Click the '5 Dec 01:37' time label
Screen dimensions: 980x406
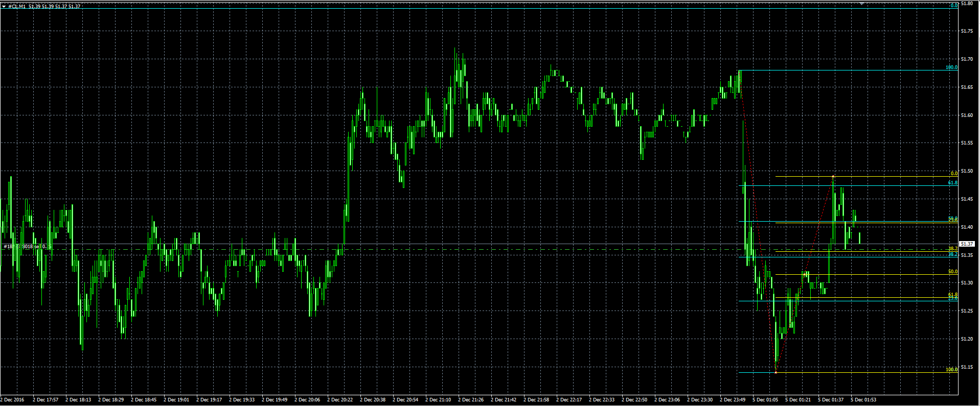coord(831,400)
